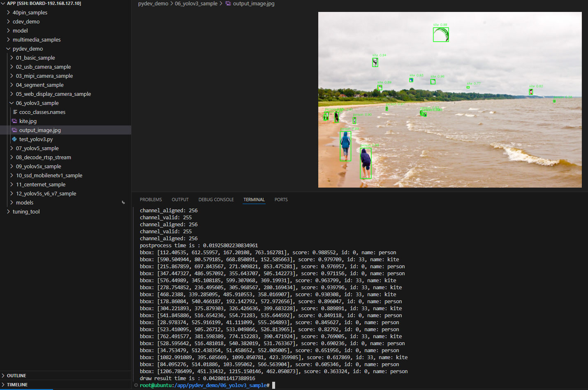The height and width of the screenshot is (390, 588).
Task: Select kite.jpg in the file explorer
Action: tap(29, 121)
